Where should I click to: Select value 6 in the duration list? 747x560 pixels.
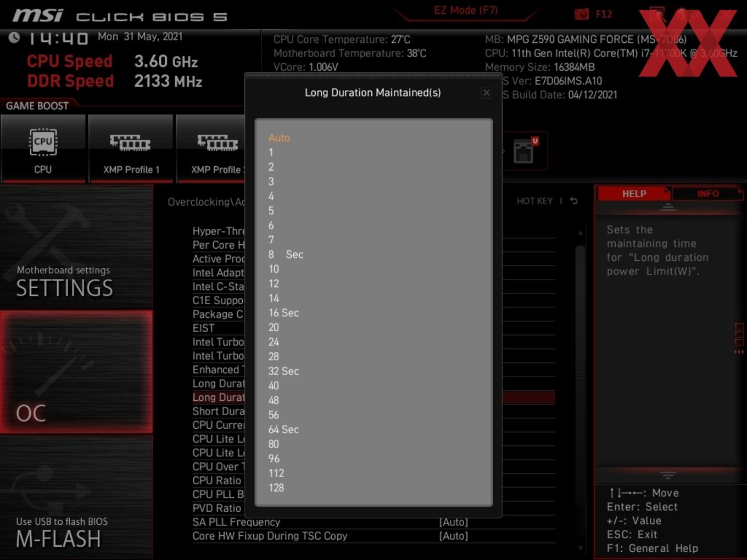tap(271, 225)
